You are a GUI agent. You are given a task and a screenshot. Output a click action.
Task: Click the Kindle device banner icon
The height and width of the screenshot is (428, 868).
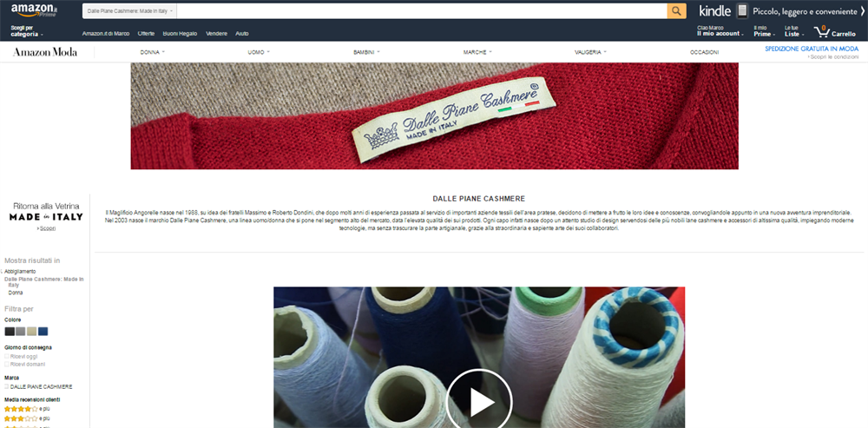pyautogui.click(x=742, y=10)
